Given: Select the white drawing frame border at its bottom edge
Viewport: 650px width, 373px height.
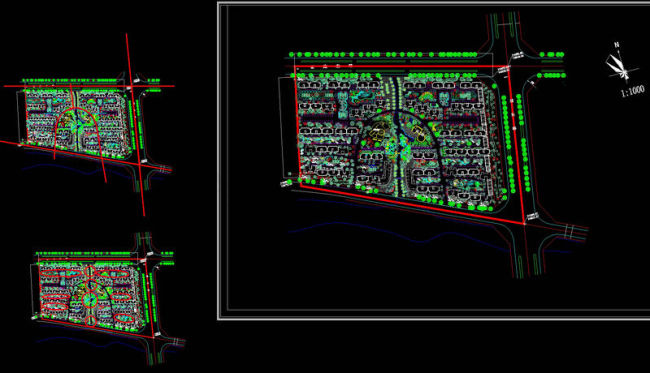Looking at the screenshot, I should click(x=434, y=318).
